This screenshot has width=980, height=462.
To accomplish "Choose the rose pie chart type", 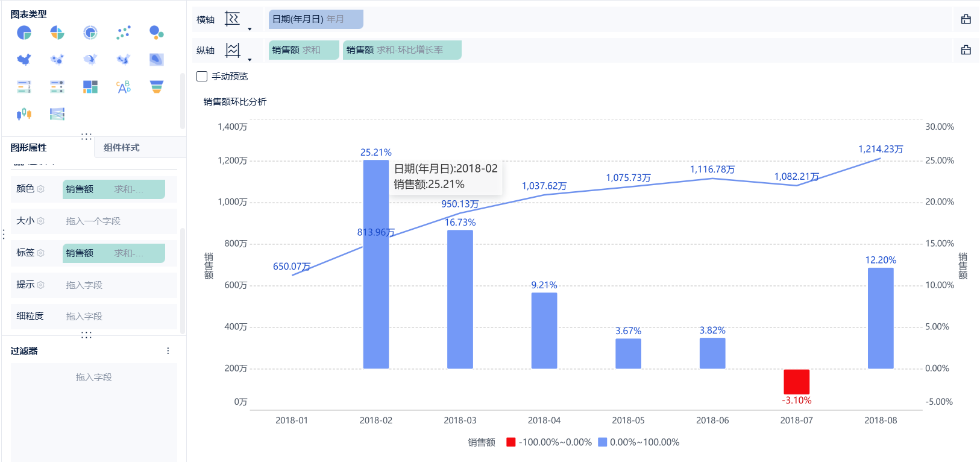I will [x=57, y=33].
